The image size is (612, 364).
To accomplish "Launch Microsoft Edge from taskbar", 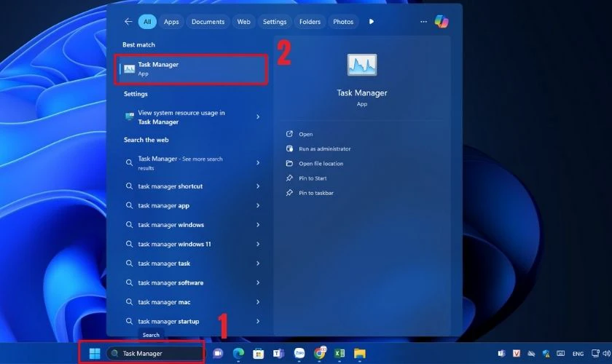I will click(x=238, y=354).
